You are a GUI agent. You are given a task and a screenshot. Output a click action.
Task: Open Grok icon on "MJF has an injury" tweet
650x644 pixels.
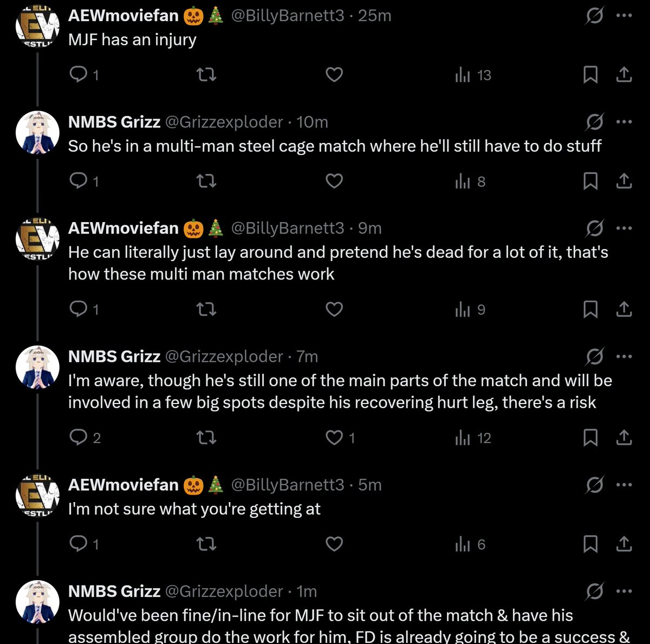pos(594,16)
